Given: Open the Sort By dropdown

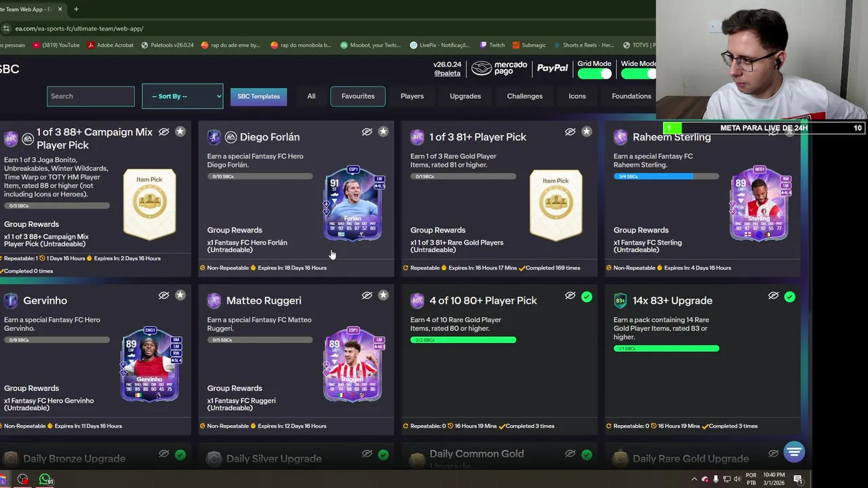Looking at the screenshot, I should pyautogui.click(x=182, y=96).
